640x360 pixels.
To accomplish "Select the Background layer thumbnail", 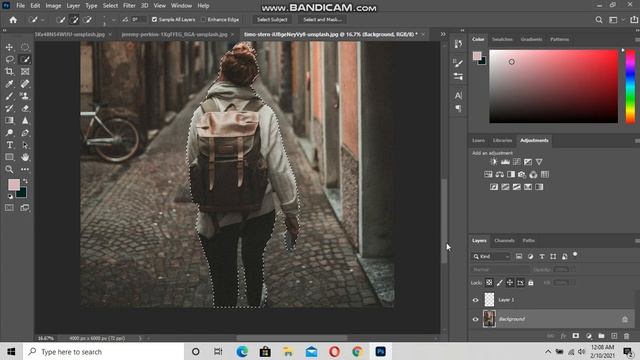I will (489, 319).
